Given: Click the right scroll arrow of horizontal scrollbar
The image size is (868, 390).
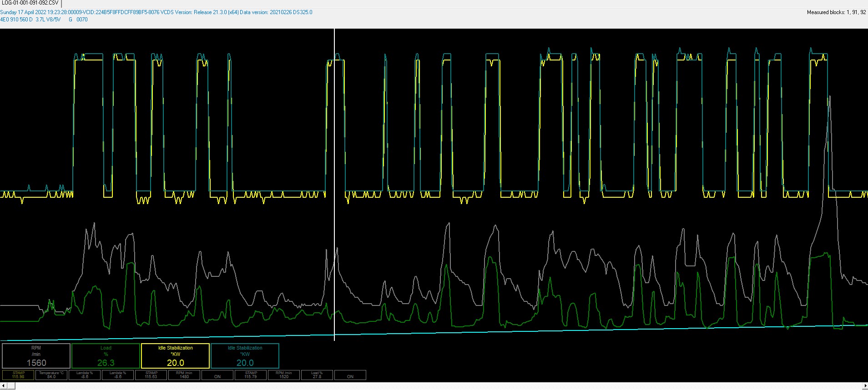Looking at the screenshot, I should [x=865, y=386].
